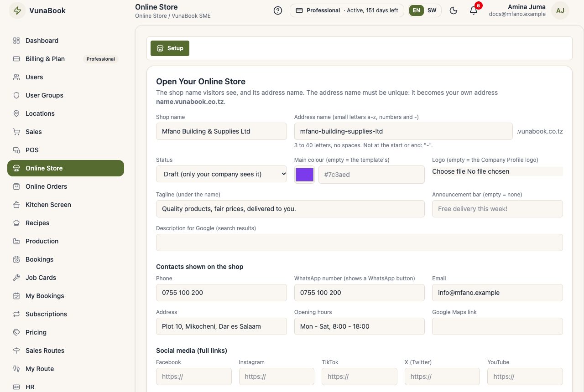This screenshot has height=392, width=584.
Task: Click the My Route sidebar icon
Action: coord(16,369)
